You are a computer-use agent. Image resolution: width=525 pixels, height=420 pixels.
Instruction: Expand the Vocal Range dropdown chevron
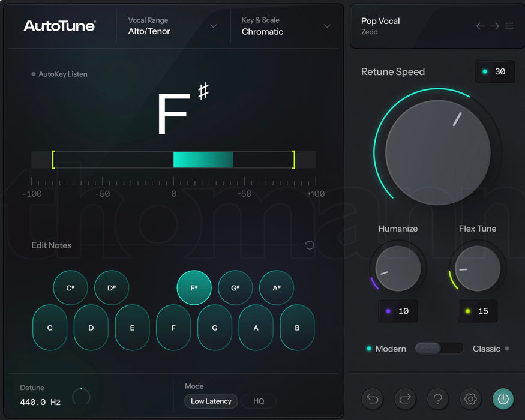click(213, 26)
